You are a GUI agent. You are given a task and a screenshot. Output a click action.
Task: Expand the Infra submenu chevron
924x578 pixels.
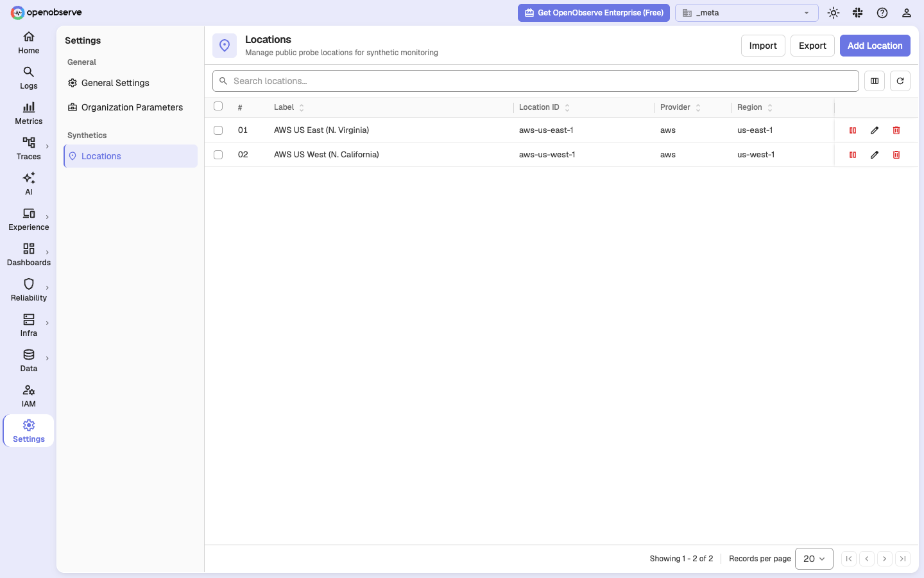(x=47, y=323)
